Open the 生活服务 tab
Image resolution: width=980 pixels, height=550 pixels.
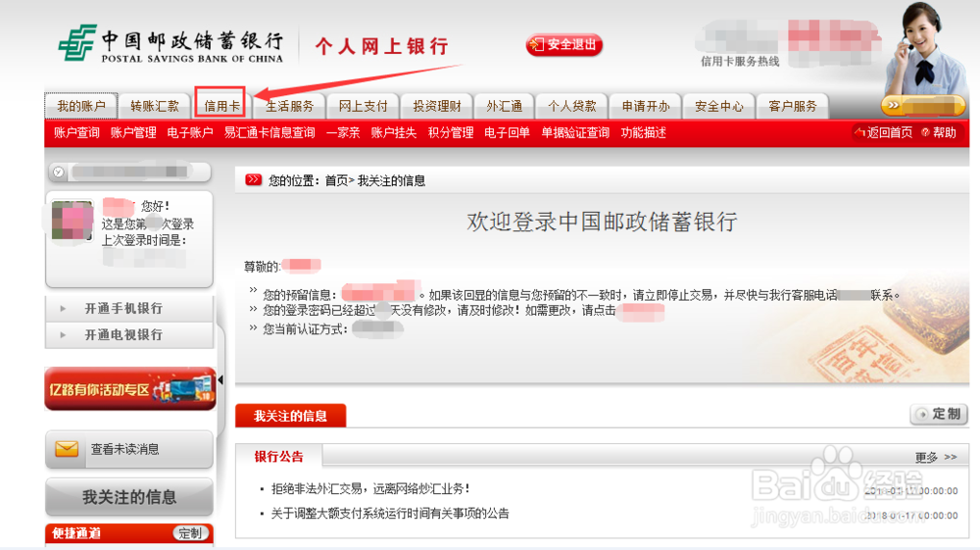tap(289, 106)
